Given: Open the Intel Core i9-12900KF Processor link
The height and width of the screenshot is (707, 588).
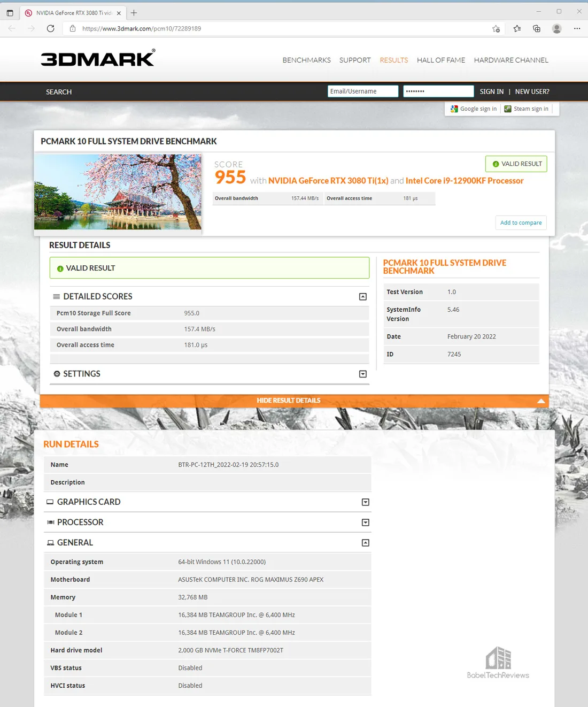Looking at the screenshot, I should pyautogui.click(x=465, y=181).
